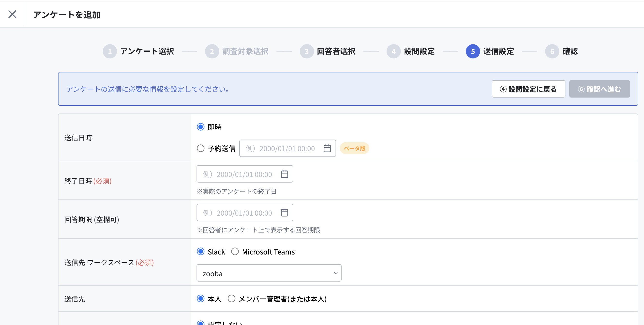Go to step 6 確認
644x325 pixels.
click(561, 51)
